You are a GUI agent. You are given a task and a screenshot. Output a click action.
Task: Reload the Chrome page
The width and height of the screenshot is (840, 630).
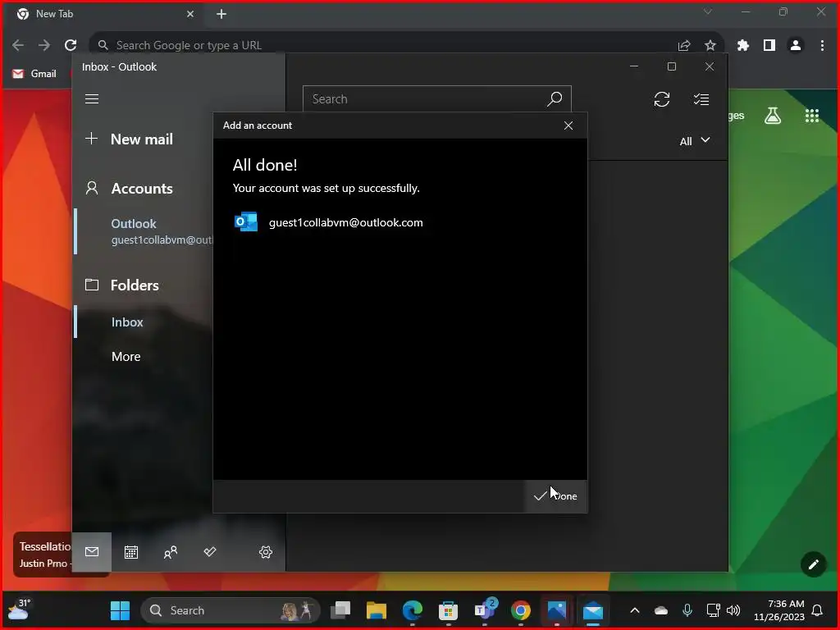coord(71,46)
